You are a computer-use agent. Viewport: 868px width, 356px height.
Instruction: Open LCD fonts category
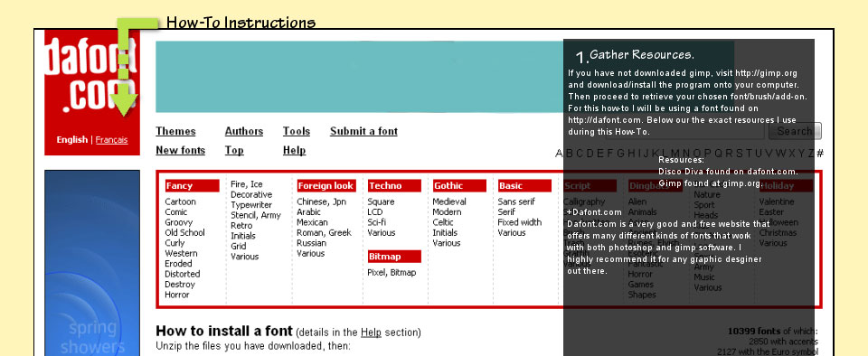coord(374,212)
